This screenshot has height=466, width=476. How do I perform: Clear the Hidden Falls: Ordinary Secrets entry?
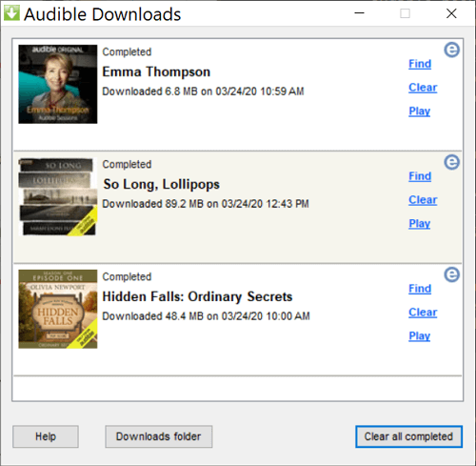(423, 313)
